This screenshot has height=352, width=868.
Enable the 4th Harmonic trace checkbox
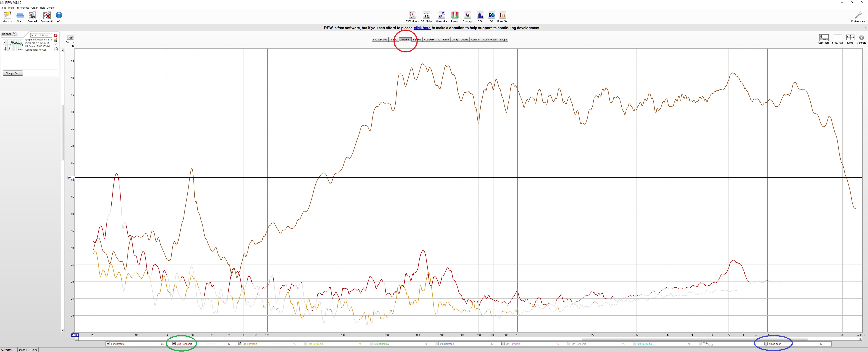[306, 344]
